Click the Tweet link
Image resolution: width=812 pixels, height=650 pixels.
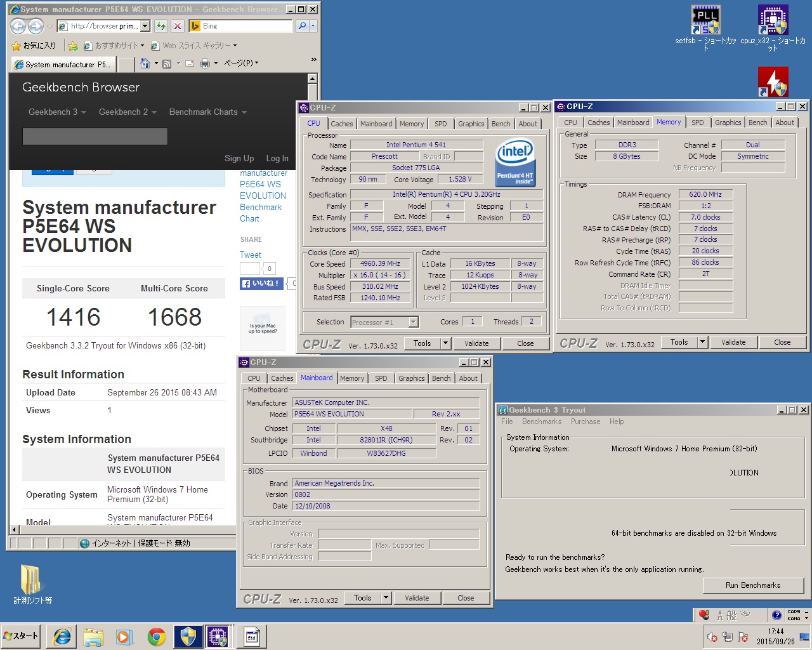pos(251,255)
